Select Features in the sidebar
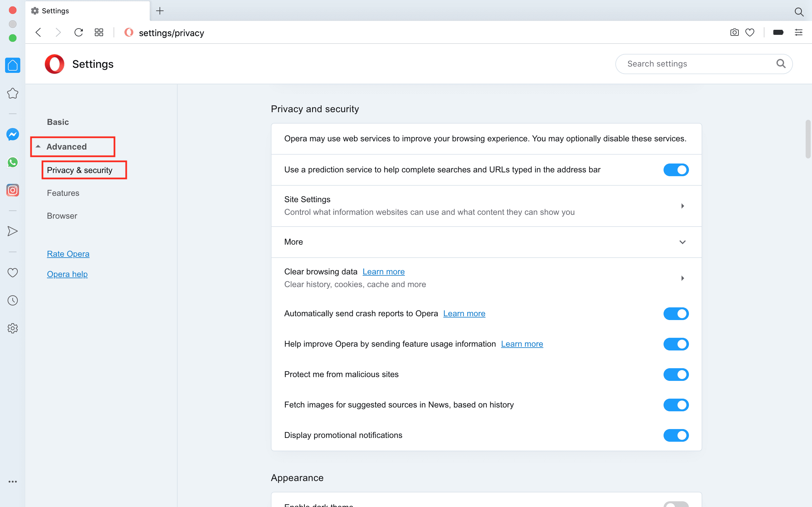 pos(63,193)
